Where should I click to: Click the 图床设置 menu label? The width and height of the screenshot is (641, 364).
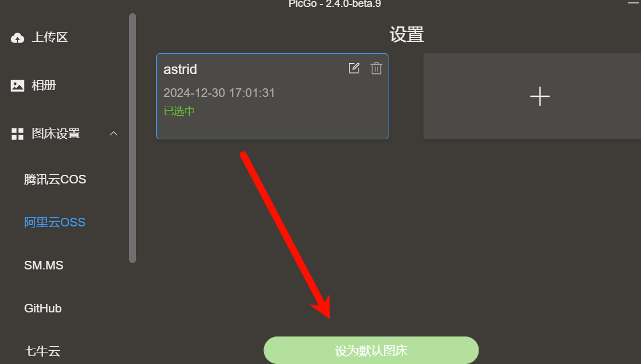click(56, 134)
